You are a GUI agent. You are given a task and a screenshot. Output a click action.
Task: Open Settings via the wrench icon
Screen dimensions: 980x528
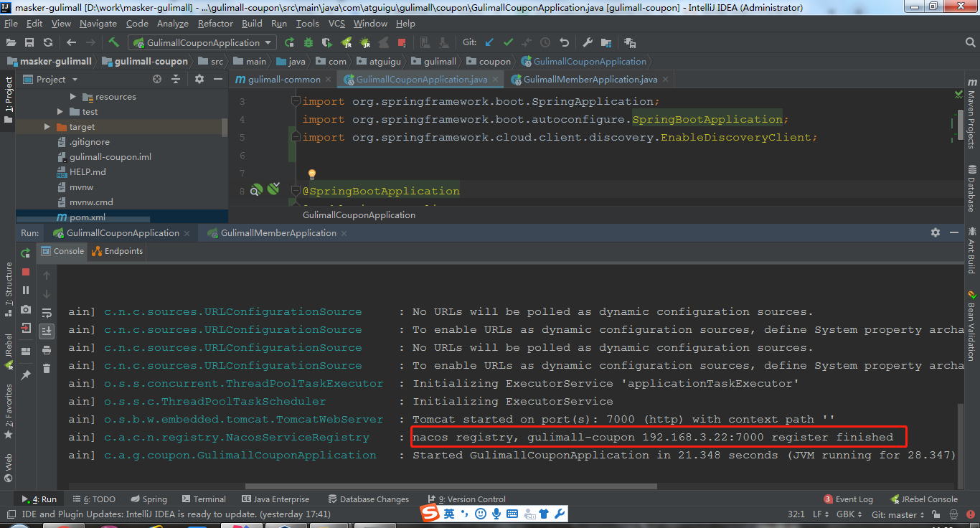[587, 42]
